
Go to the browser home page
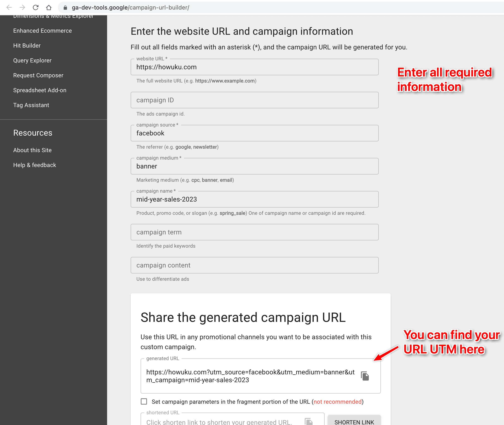tap(49, 7)
